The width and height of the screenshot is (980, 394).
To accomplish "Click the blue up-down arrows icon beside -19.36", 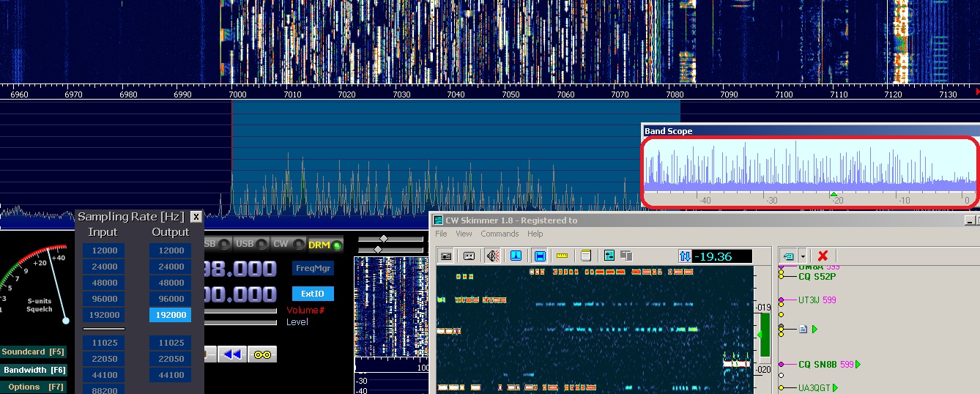I will click(685, 256).
